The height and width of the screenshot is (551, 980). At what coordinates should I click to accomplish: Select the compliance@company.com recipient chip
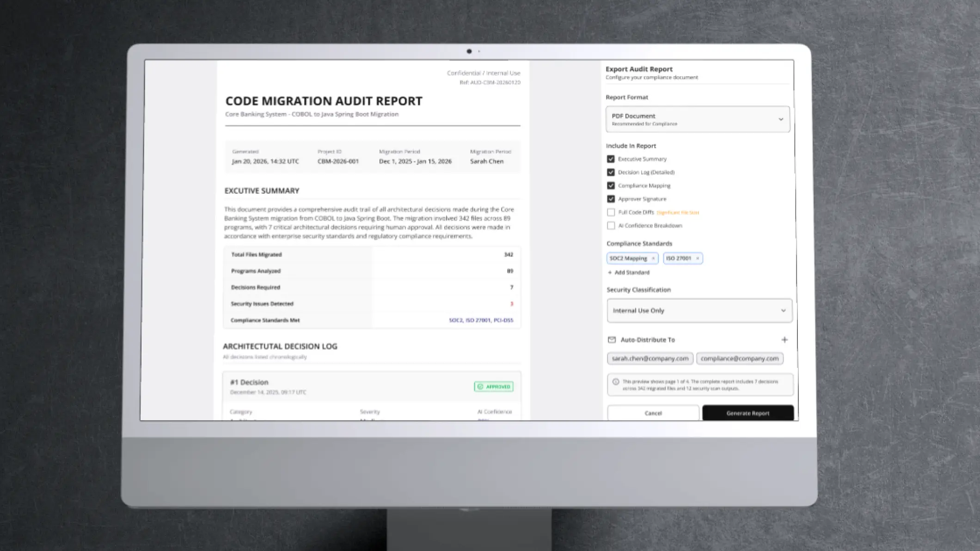tap(739, 358)
